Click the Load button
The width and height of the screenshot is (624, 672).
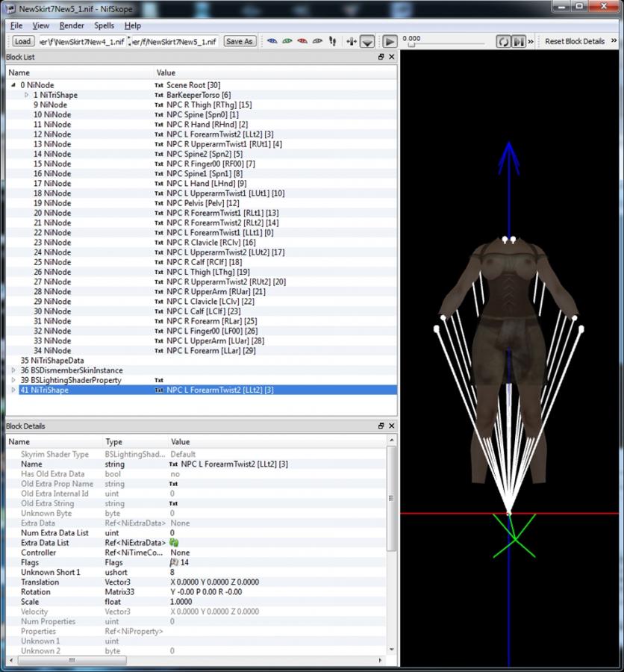(22, 41)
